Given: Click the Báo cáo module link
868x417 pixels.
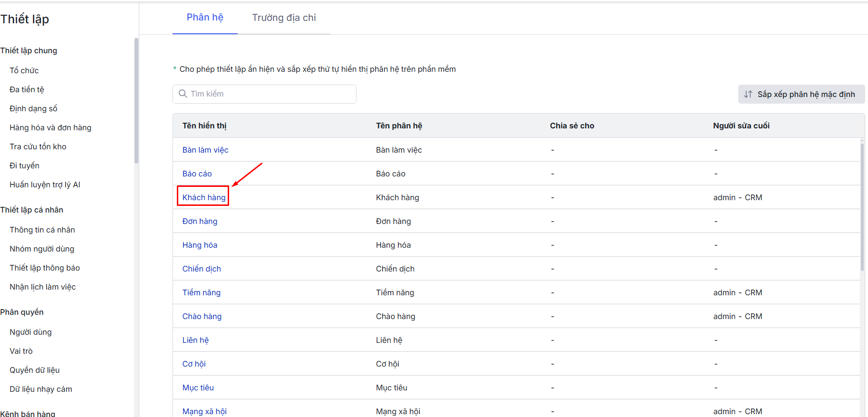Looking at the screenshot, I should pos(197,174).
